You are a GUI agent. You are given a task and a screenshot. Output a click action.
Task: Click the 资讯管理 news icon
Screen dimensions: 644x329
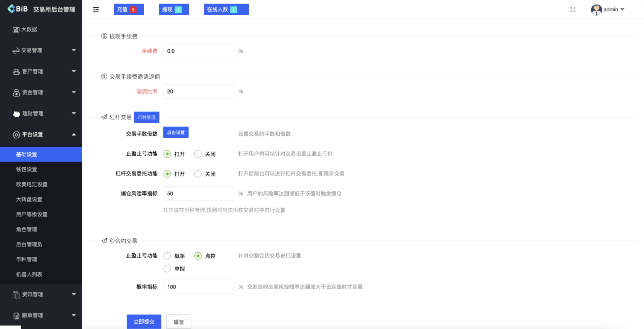click(16, 295)
